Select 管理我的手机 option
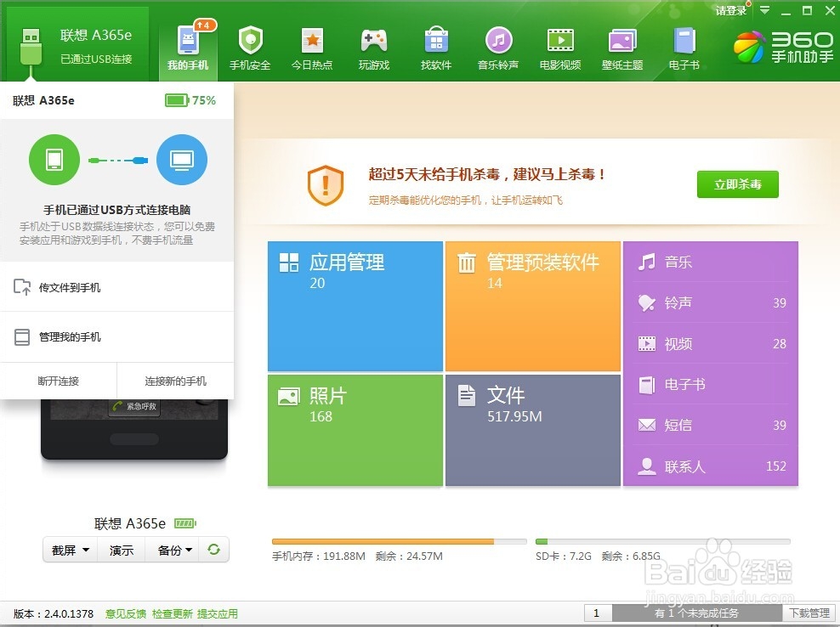Image resolution: width=840 pixels, height=627 pixels. tap(116, 336)
